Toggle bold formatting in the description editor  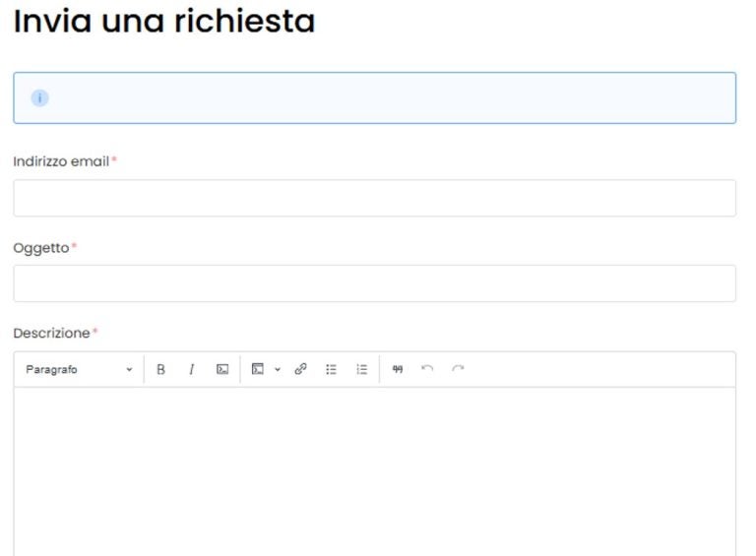[x=160, y=369]
